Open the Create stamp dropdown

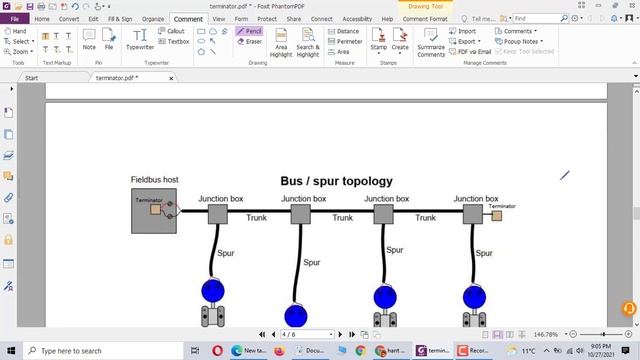coord(400,52)
